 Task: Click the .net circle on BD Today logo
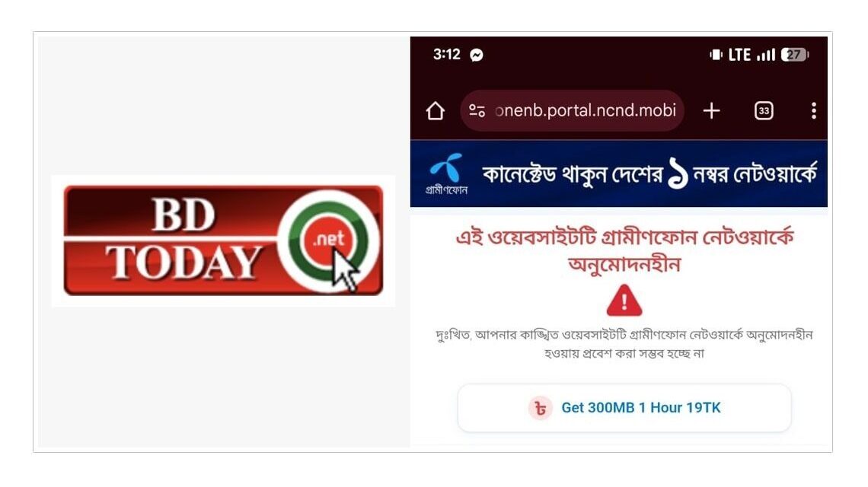[328, 240]
